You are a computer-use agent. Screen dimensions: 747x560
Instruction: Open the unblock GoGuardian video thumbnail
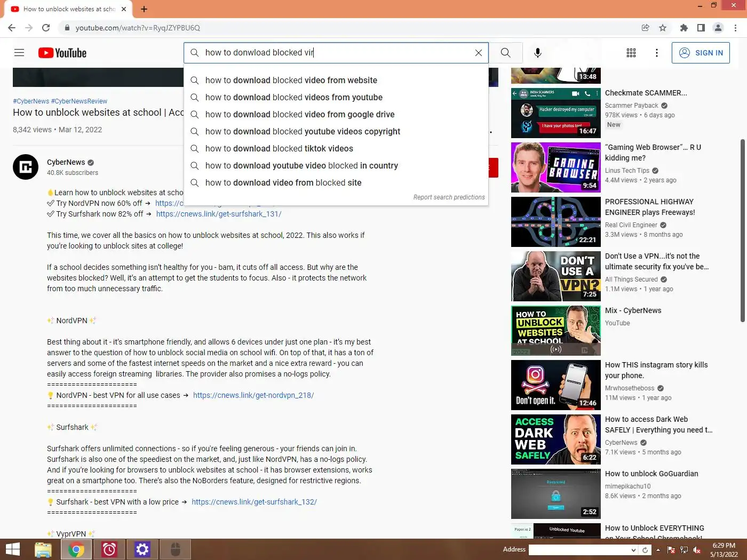coord(556,494)
